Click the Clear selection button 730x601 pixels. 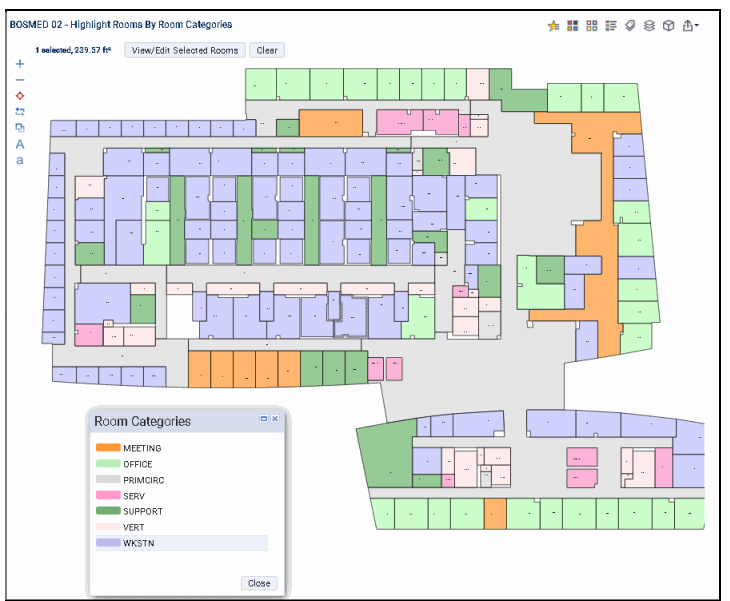click(267, 50)
